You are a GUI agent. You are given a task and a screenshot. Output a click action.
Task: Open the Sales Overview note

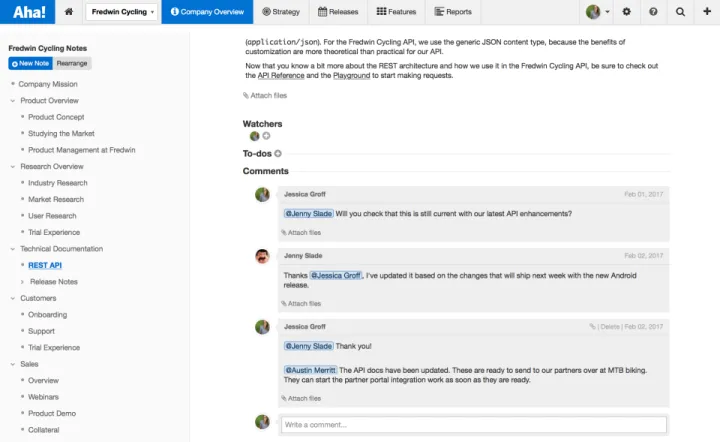pyautogui.click(x=43, y=380)
